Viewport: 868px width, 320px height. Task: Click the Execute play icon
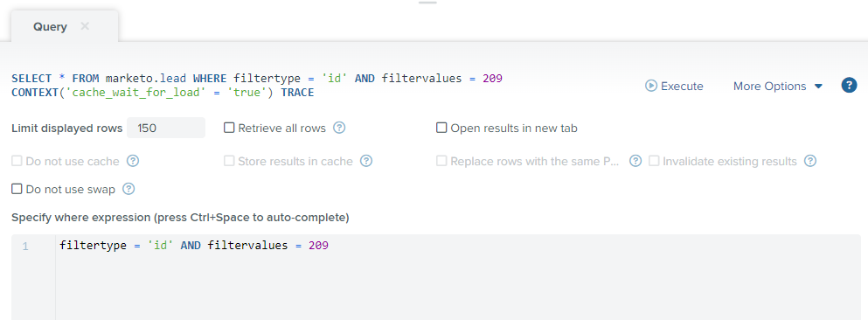pyautogui.click(x=651, y=86)
